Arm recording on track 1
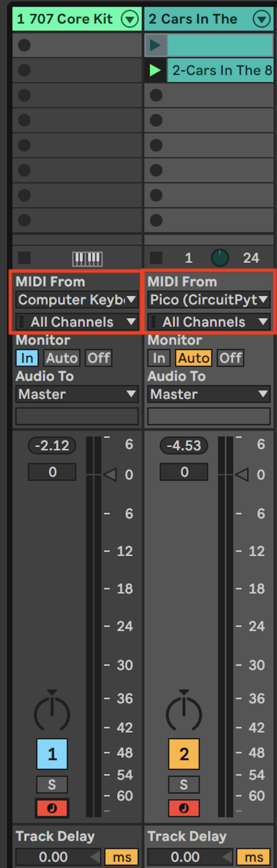The width and height of the screenshot is (277, 868). pos(52,808)
